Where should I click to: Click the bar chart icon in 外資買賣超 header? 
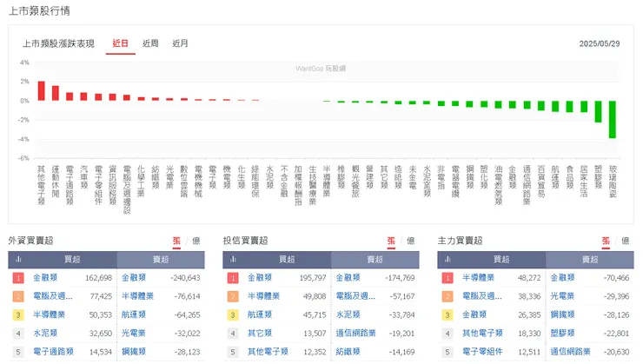coord(18,260)
